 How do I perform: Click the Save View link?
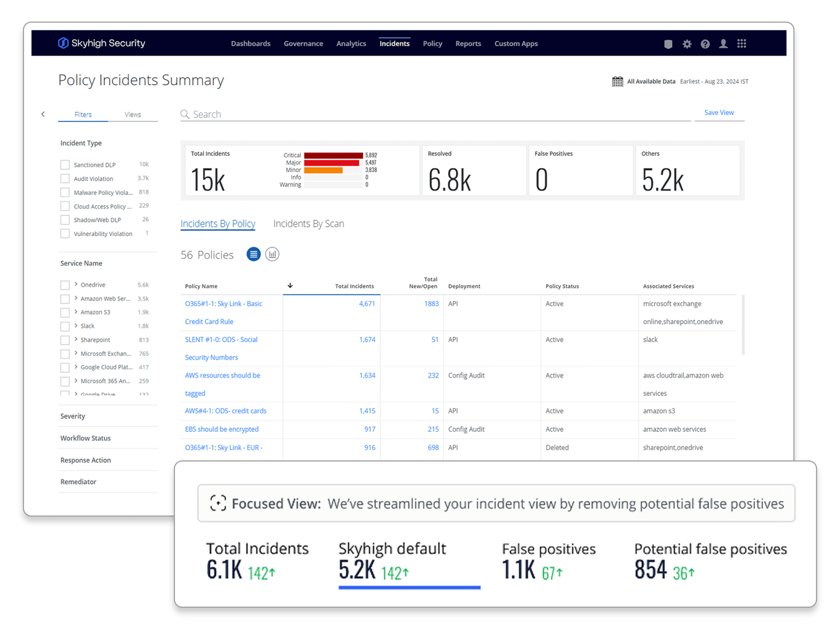point(719,113)
